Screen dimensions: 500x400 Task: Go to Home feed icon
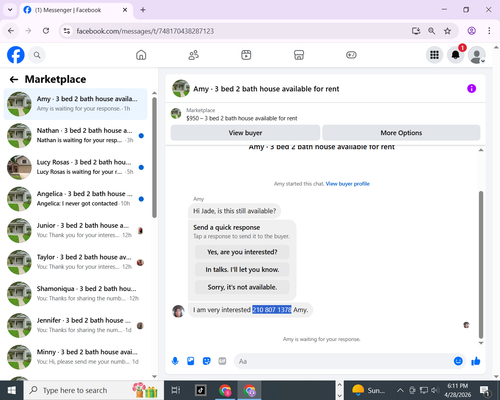[x=141, y=55]
